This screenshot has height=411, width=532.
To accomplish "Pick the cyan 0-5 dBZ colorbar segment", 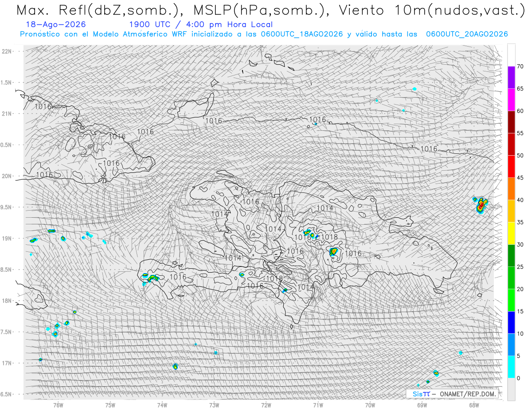I will tap(511, 367).
